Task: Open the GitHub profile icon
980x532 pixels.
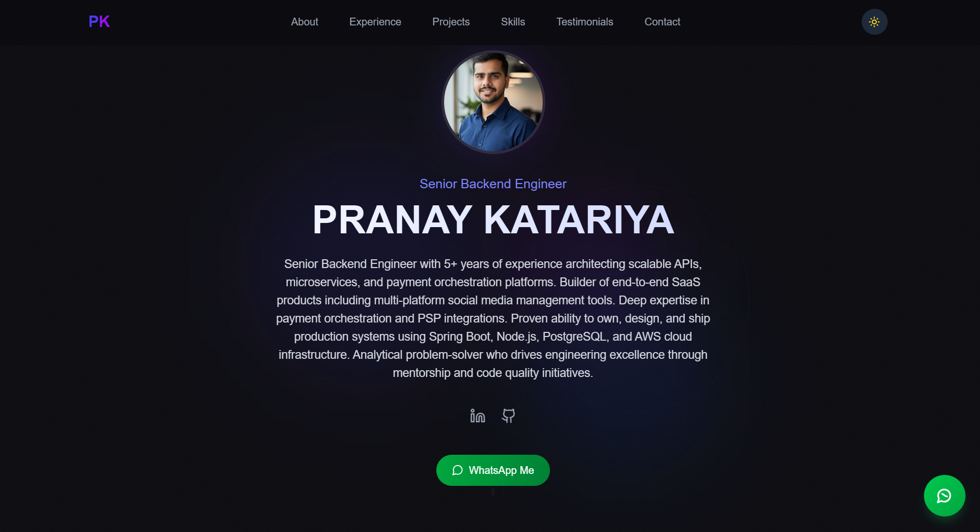Action: (x=508, y=416)
